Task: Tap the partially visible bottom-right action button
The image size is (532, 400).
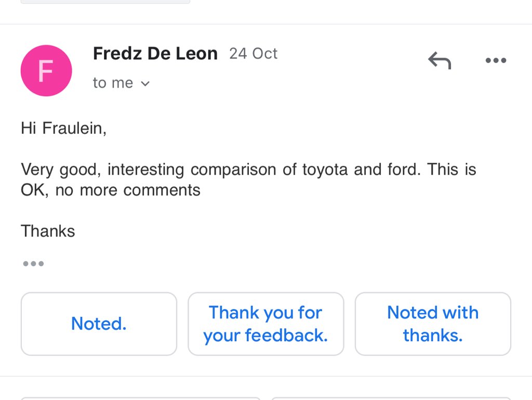Action: pyautogui.click(x=391, y=398)
